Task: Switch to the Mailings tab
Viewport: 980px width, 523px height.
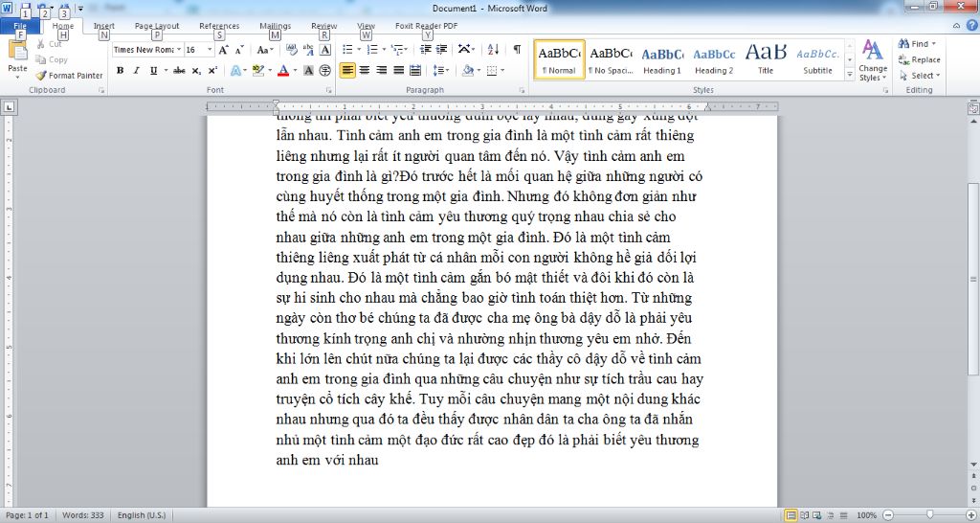Action: click(275, 26)
